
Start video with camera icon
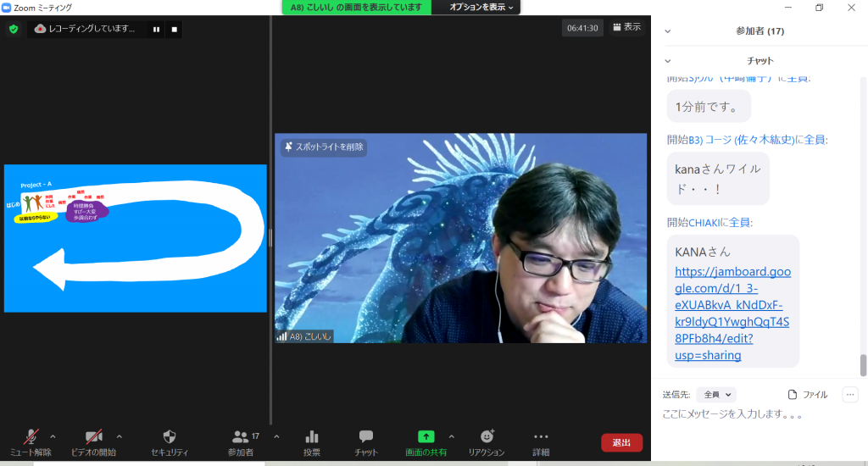(93, 443)
